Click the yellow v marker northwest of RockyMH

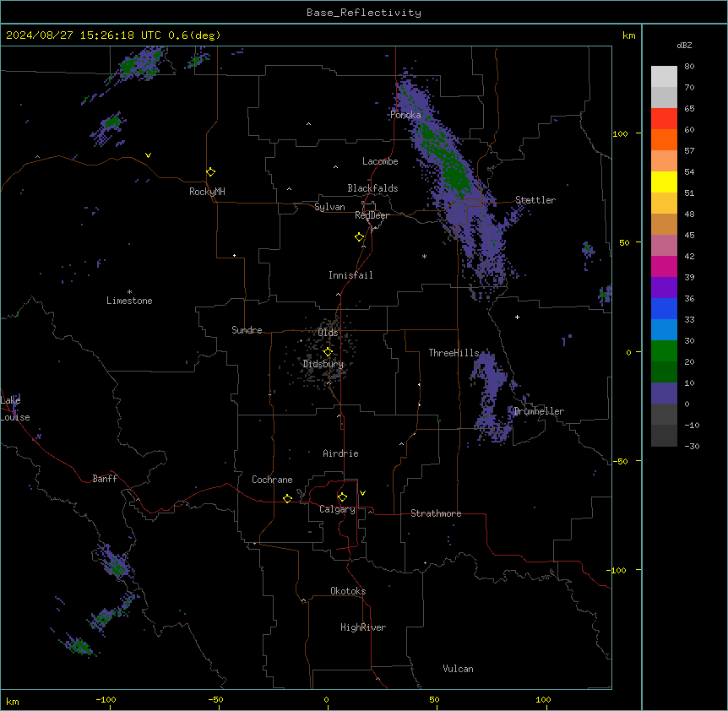148,155
